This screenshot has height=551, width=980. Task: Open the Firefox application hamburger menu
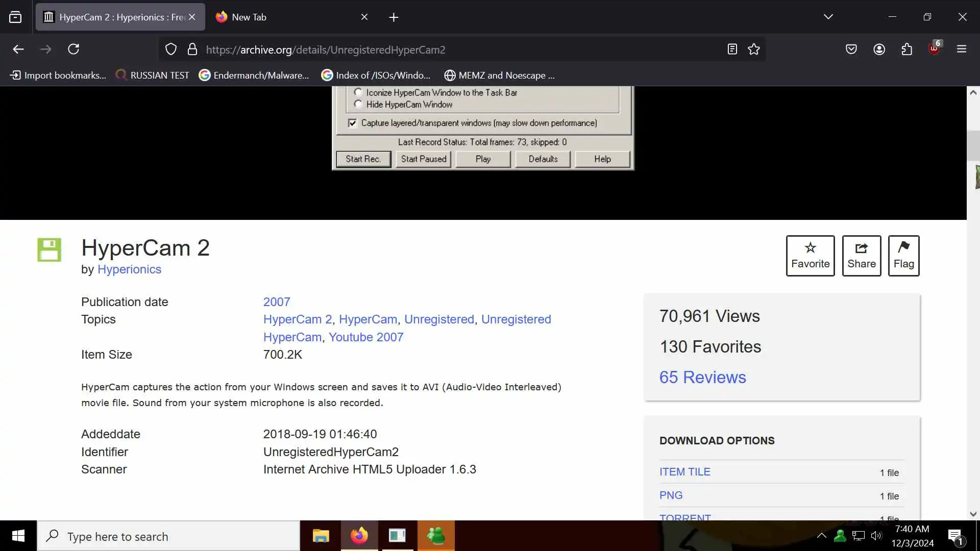962,49
